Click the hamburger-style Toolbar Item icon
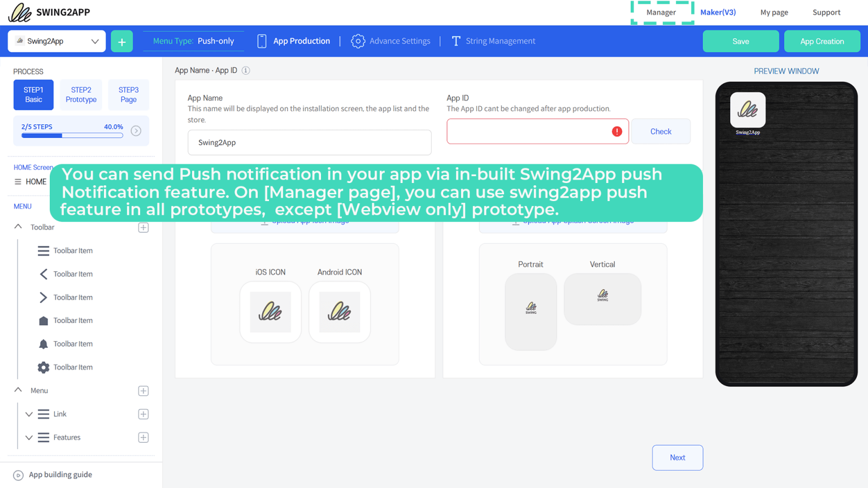The image size is (868, 488). [43, 250]
